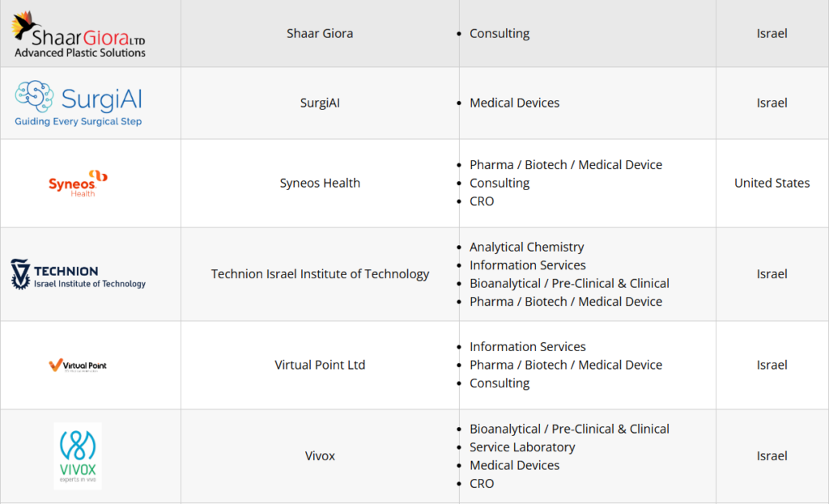Click the Shaar Giora hummingbird logo
The width and height of the screenshot is (829, 504).
click(79, 34)
